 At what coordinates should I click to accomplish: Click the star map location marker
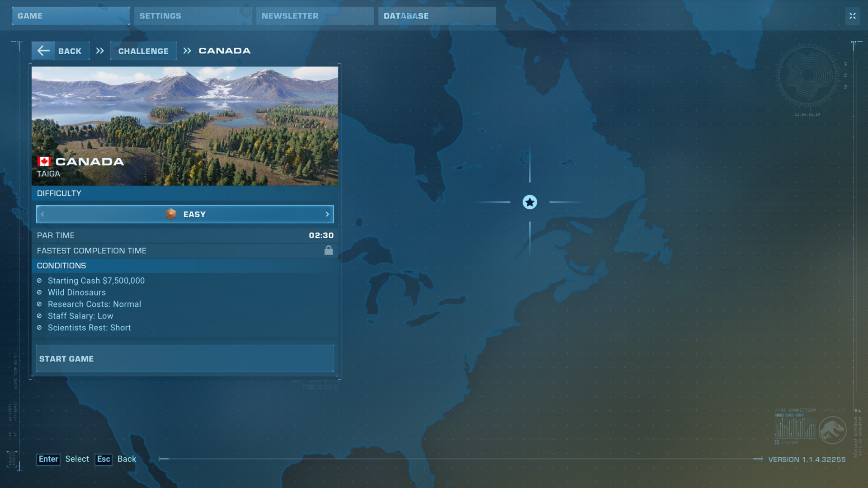(530, 202)
